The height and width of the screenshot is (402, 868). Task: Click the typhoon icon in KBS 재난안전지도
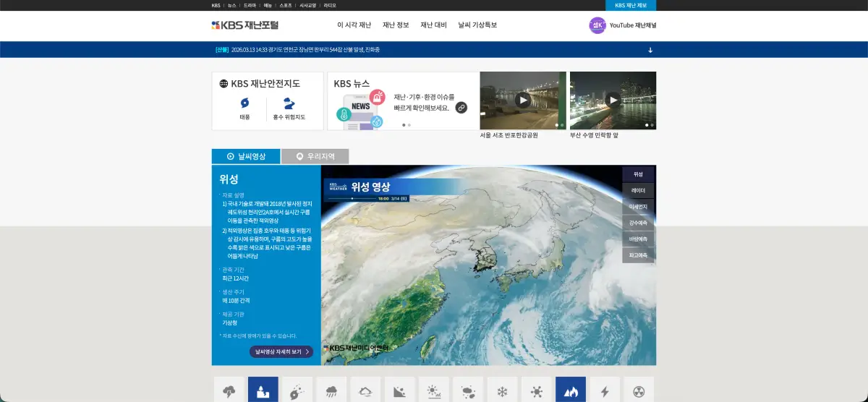click(244, 103)
